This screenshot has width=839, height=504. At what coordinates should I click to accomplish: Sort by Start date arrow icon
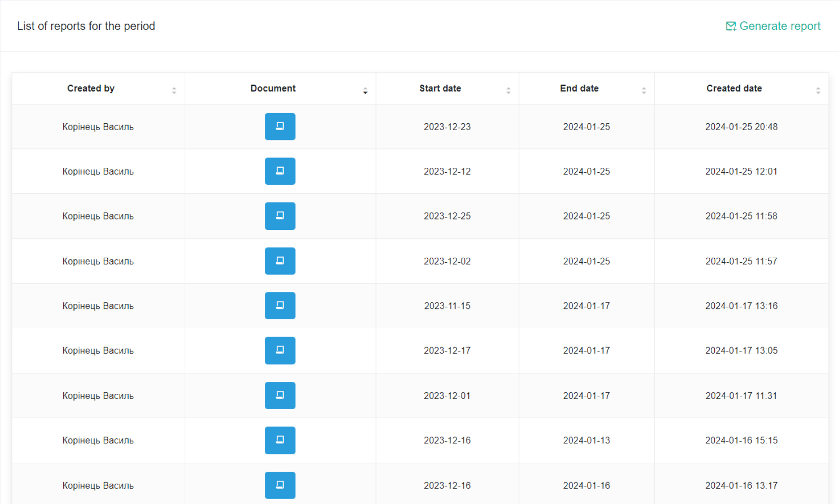coord(508,90)
